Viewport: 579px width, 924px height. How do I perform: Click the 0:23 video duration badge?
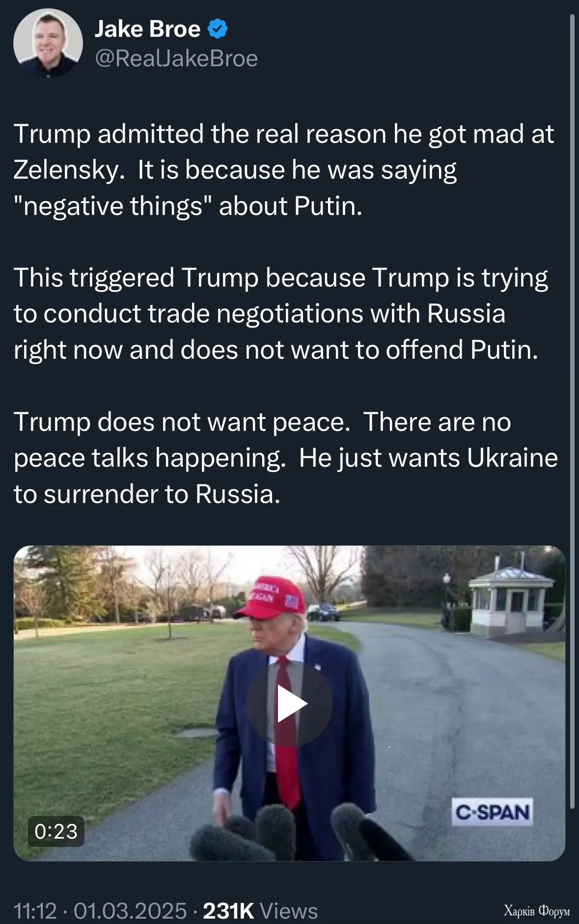coord(56,831)
